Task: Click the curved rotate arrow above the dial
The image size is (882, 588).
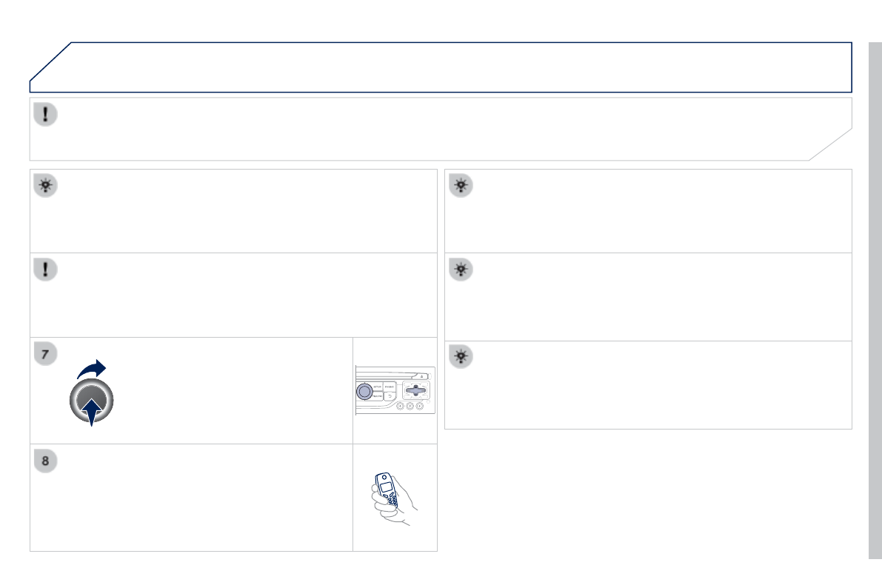Action: click(92, 369)
